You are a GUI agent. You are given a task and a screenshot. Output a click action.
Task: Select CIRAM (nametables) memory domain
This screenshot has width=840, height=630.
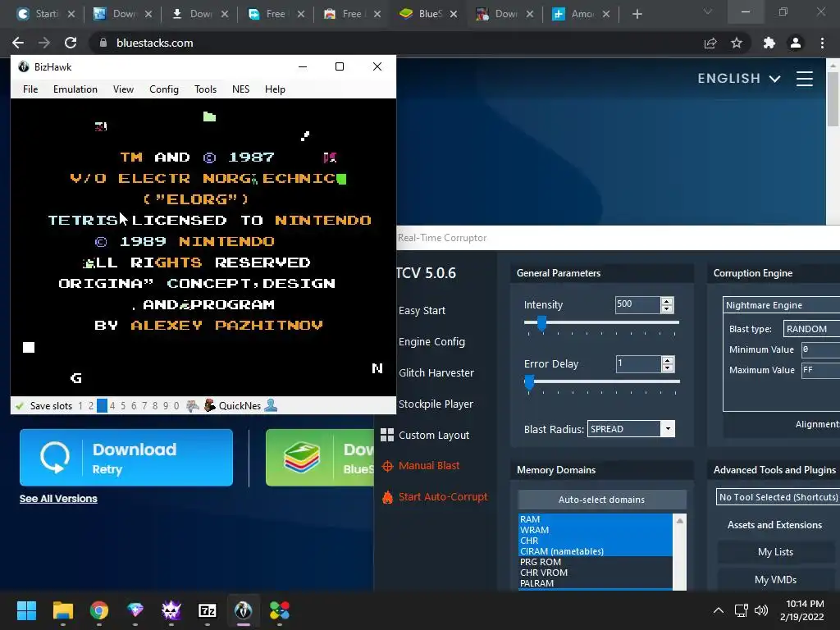pyautogui.click(x=596, y=551)
